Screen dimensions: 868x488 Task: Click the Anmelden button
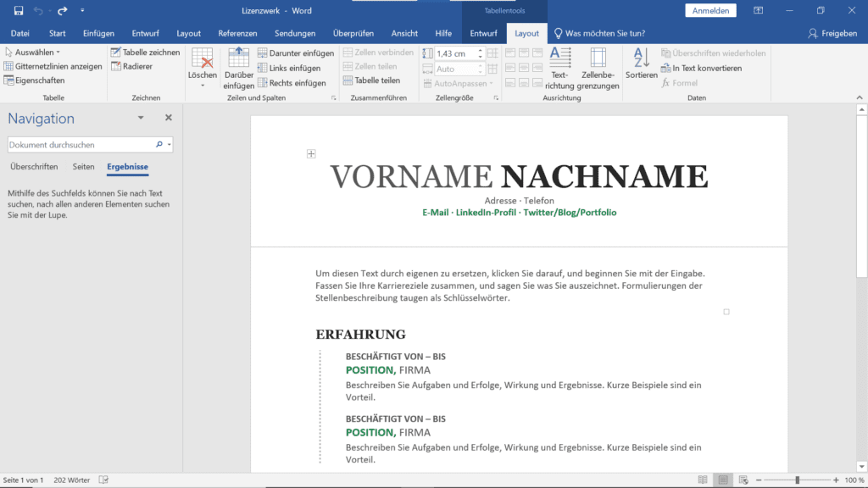[x=710, y=11]
